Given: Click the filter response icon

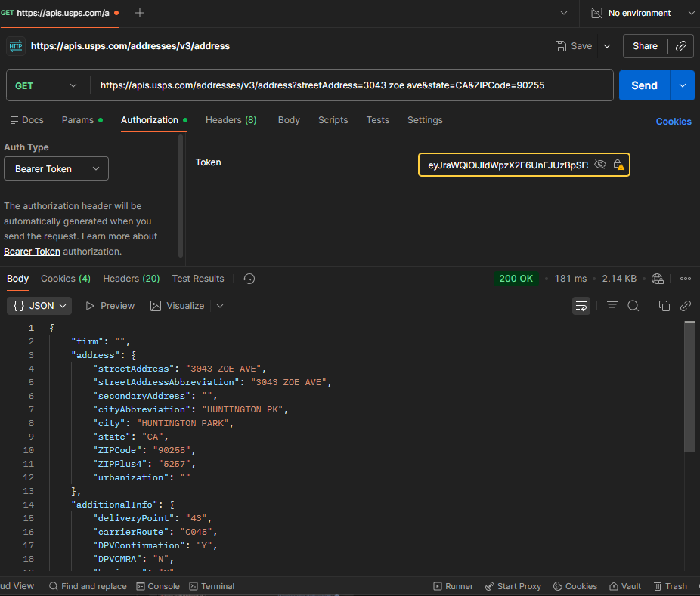Looking at the screenshot, I should 612,306.
